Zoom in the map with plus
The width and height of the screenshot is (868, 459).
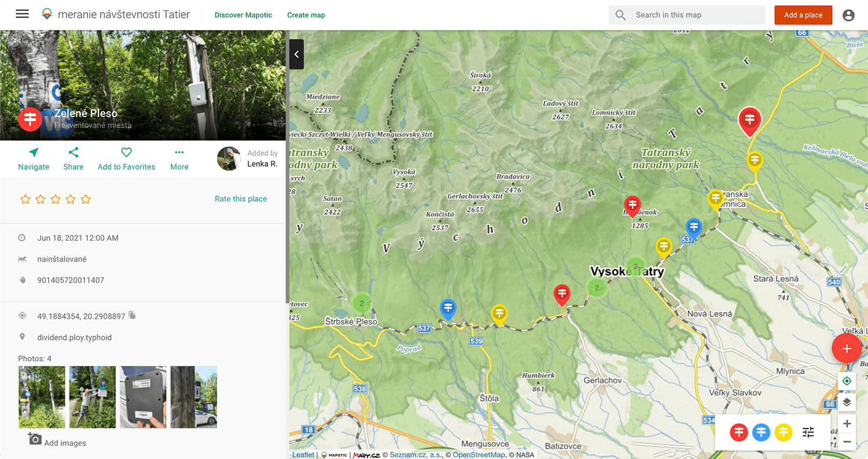847,424
